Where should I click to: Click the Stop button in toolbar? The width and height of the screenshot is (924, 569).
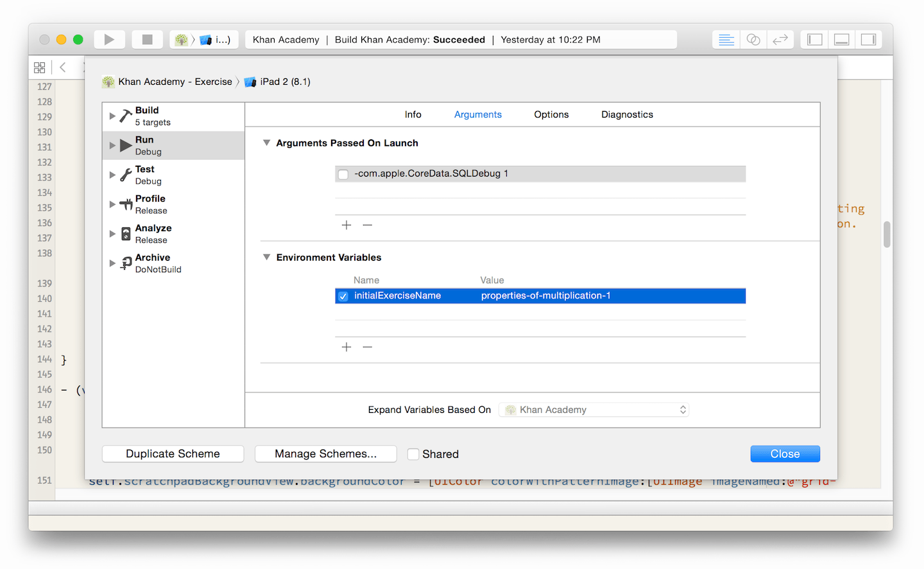click(148, 40)
